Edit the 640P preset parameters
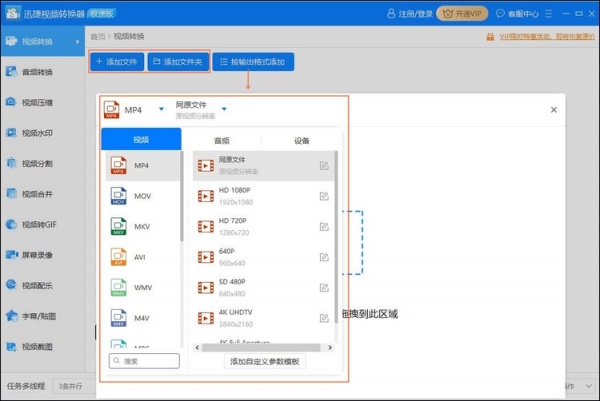 click(x=324, y=257)
